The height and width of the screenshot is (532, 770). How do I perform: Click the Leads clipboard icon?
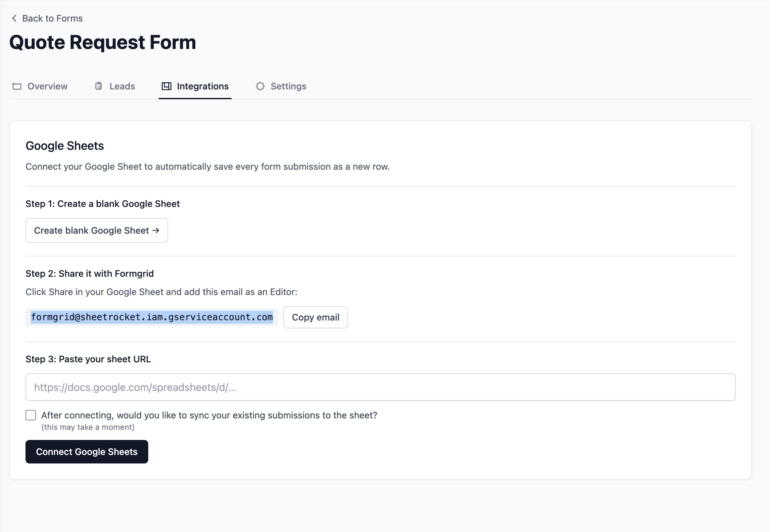pyautogui.click(x=99, y=86)
